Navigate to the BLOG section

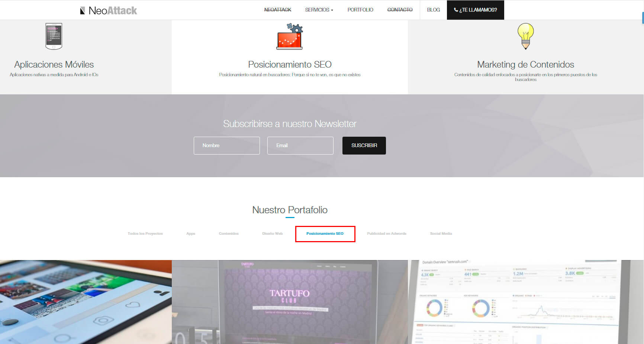tap(433, 10)
